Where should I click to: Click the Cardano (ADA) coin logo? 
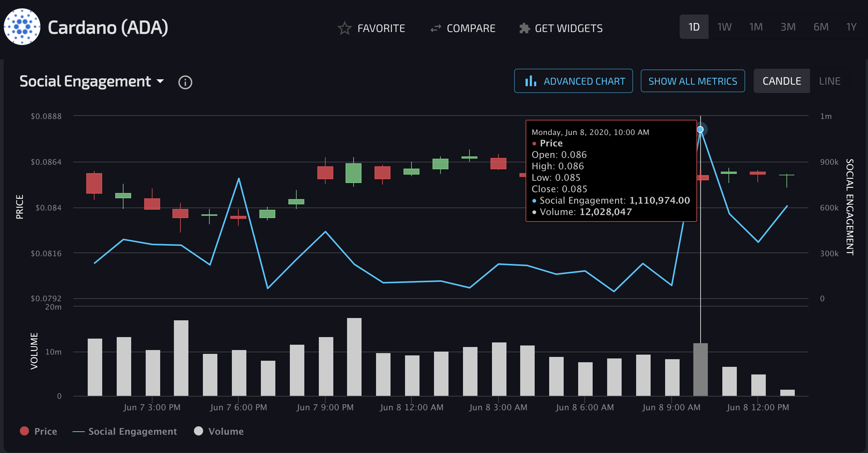click(x=22, y=27)
